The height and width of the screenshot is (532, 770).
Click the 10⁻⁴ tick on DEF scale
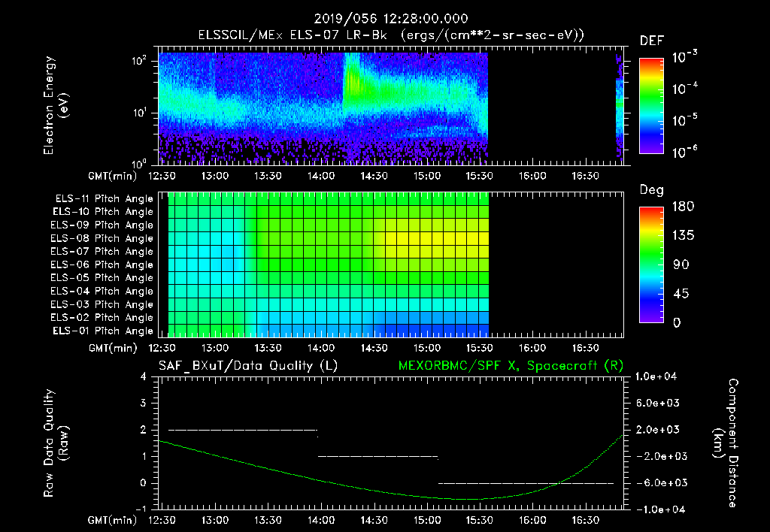684,89
